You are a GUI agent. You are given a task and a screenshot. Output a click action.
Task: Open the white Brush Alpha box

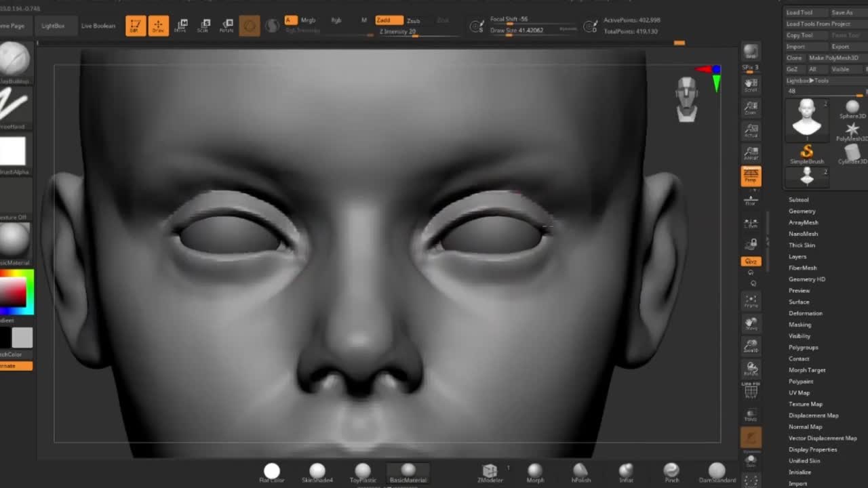[12, 150]
